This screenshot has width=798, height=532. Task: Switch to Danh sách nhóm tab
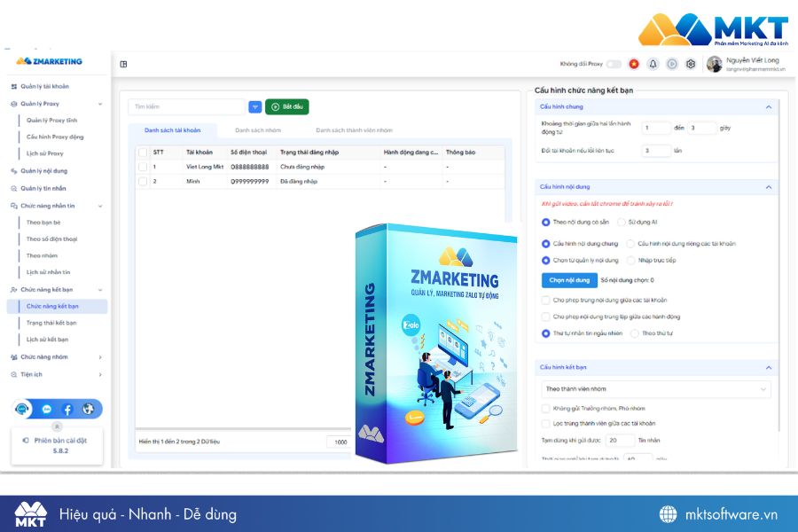click(x=258, y=130)
